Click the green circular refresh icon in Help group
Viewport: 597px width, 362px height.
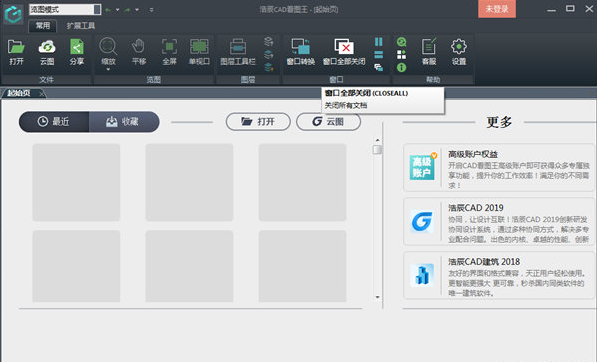tap(401, 41)
